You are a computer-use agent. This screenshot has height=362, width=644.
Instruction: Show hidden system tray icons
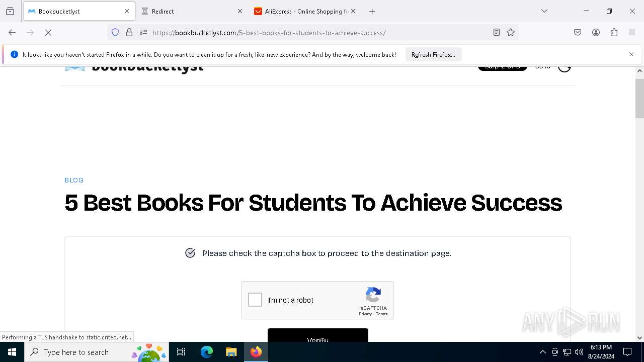pos(542,352)
